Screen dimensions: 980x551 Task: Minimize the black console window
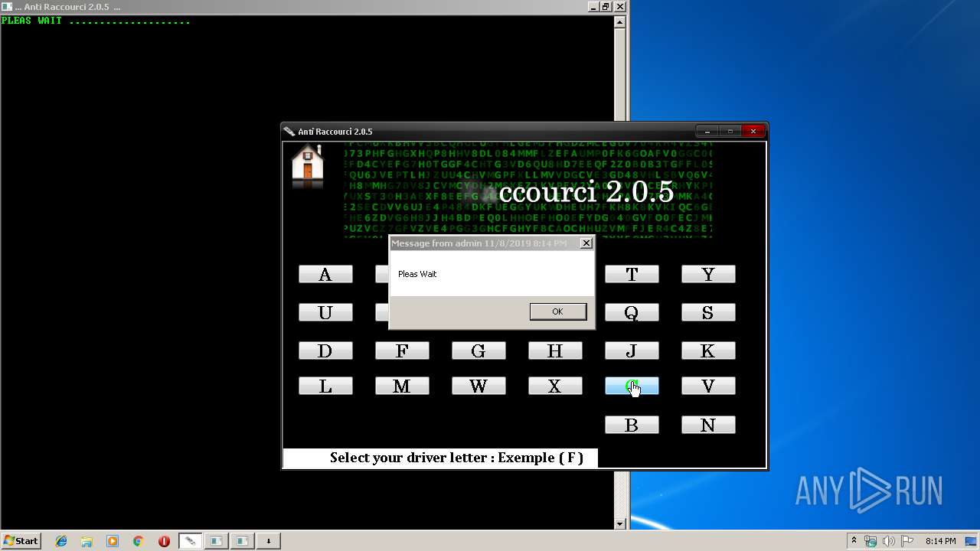(593, 7)
